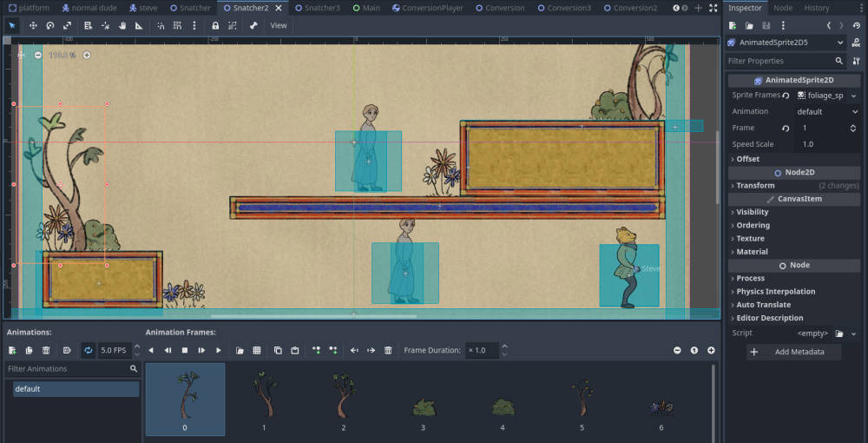Toggle animation looping

coord(88,350)
